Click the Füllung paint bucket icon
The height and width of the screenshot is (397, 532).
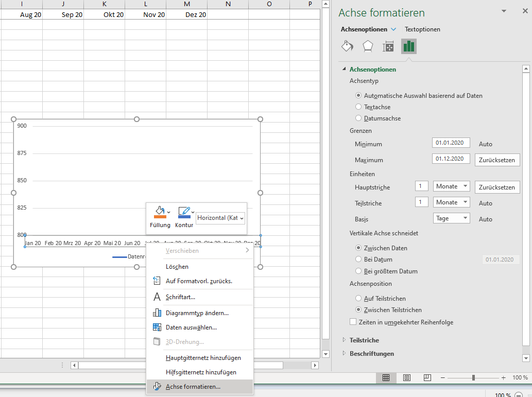pyautogui.click(x=160, y=212)
